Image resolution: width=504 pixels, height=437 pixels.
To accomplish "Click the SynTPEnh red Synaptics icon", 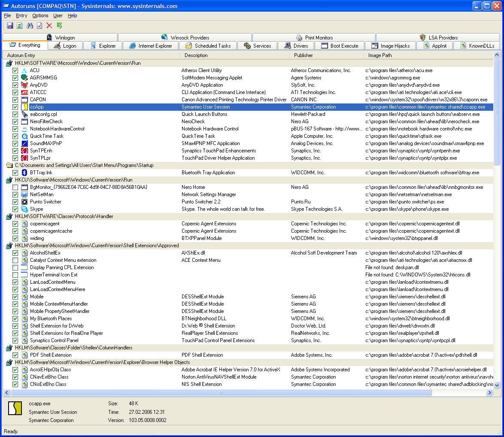I will 24,151.
